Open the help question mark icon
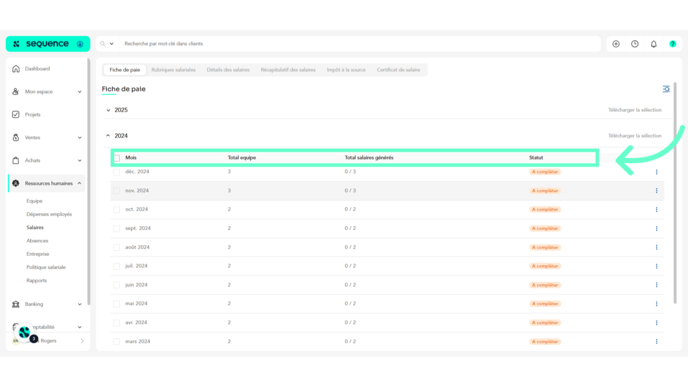Image resolution: width=688 pixels, height=387 pixels. [x=673, y=44]
